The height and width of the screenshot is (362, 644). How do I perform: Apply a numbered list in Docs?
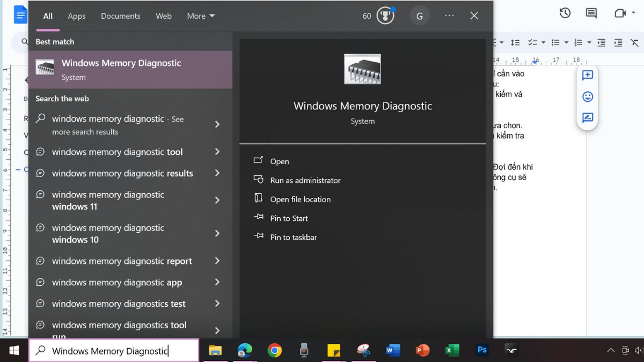coord(579,42)
